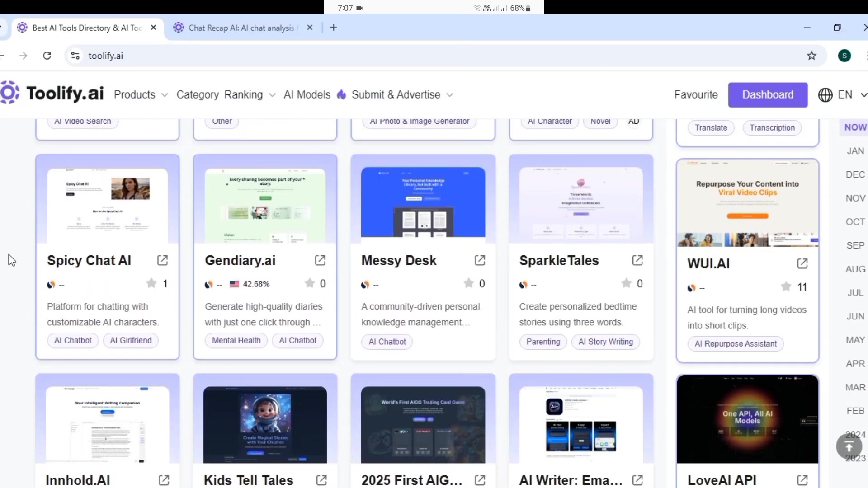
Task: Open the EN language dropdown
Action: [852, 94]
